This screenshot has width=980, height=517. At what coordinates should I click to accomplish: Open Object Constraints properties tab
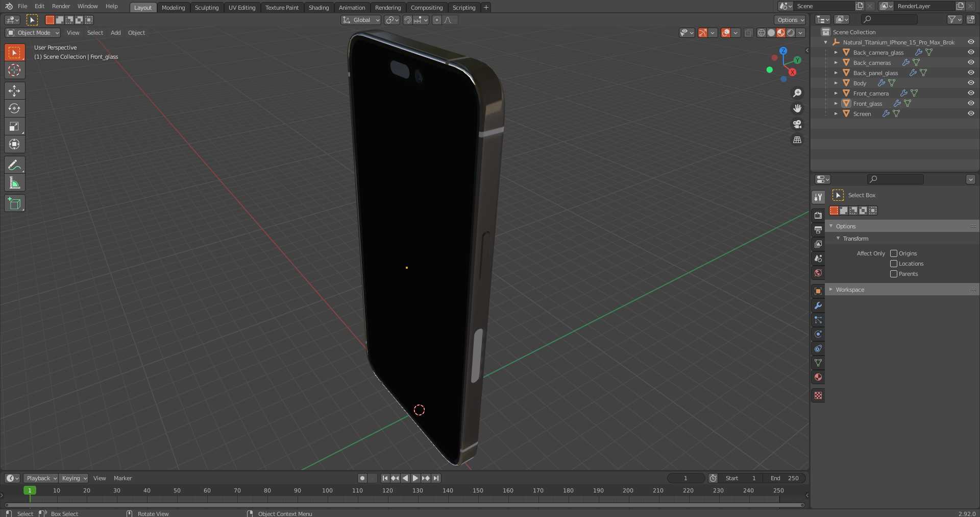pyautogui.click(x=818, y=348)
